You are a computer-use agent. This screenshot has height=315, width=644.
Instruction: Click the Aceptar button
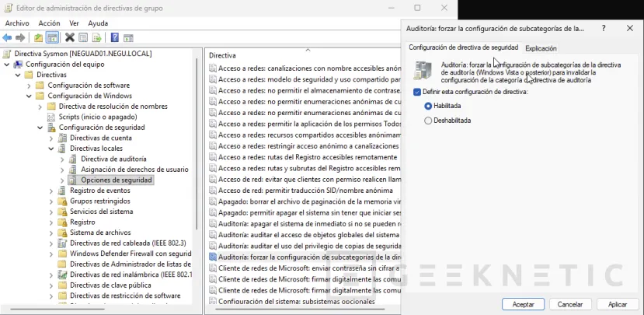tap(524, 305)
